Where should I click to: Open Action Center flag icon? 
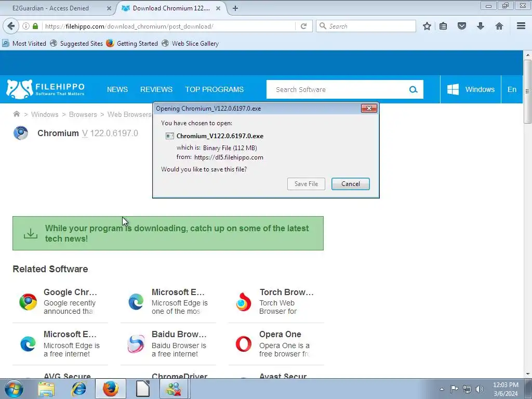pyautogui.click(x=454, y=389)
